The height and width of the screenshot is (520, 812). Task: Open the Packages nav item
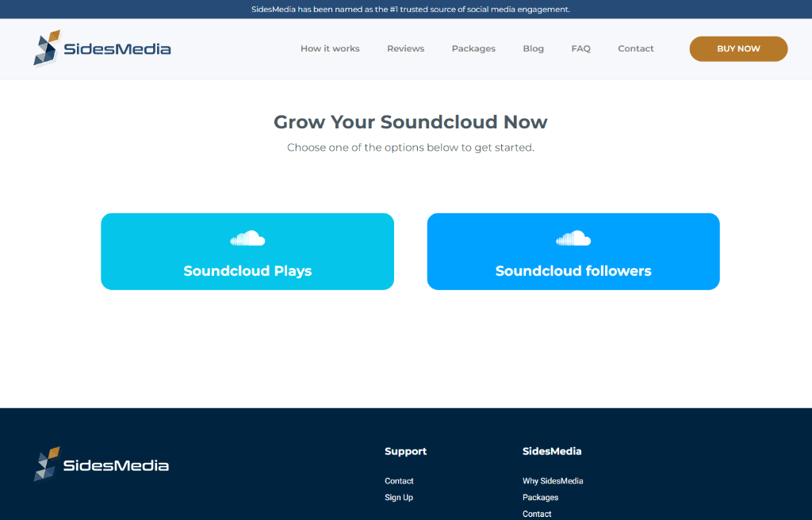473,48
